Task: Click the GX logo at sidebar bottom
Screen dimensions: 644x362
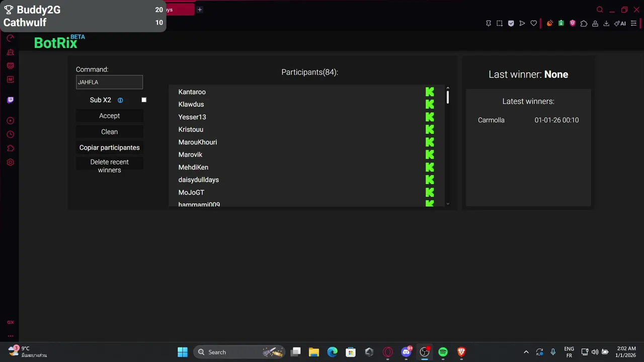Action: coord(10,322)
